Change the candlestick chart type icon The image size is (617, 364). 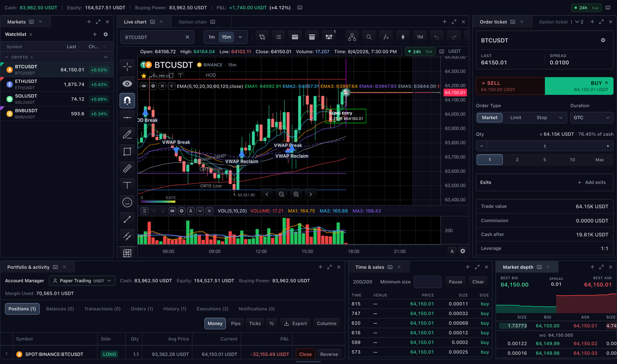point(403,37)
